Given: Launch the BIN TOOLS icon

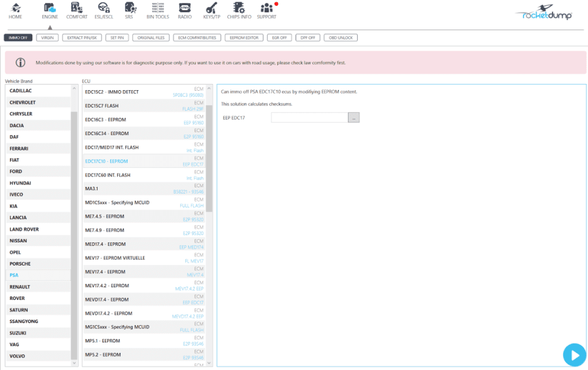Looking at the screenshot, I should [157, 11].
